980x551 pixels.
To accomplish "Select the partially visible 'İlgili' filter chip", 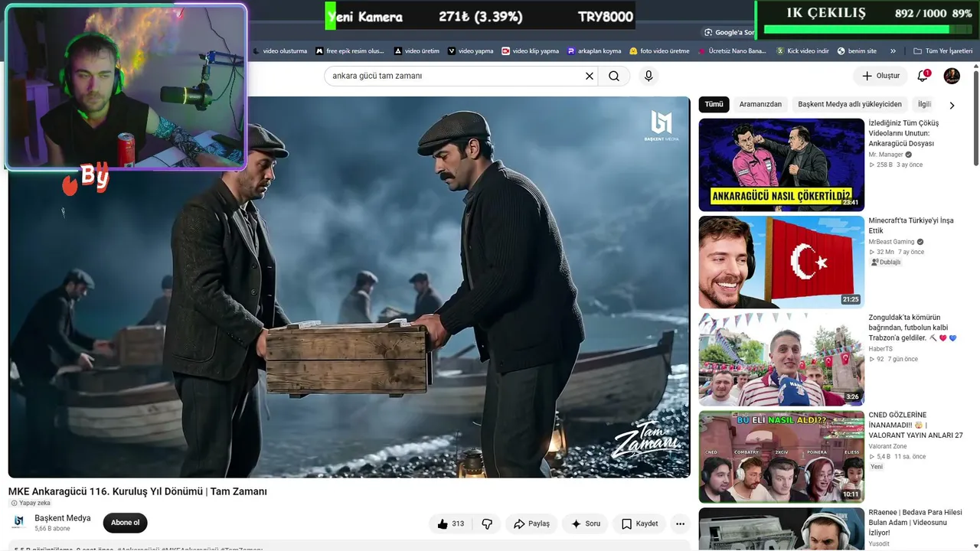I will pyautogui.click(x=924, y=104).
